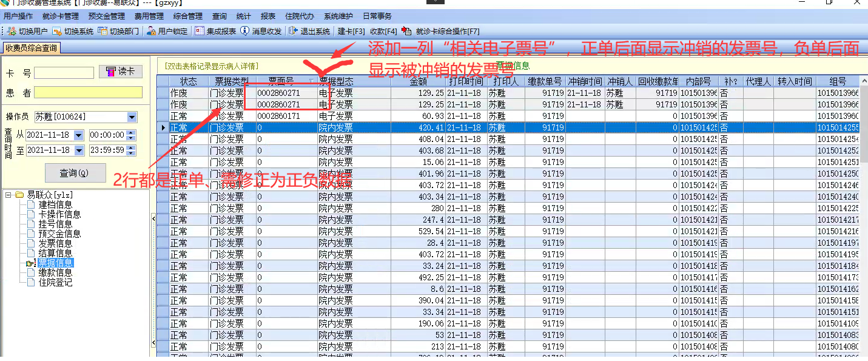The image size is (868, 361).
Task: Open the 统计 menu
Action: click(x=243, y=16)
